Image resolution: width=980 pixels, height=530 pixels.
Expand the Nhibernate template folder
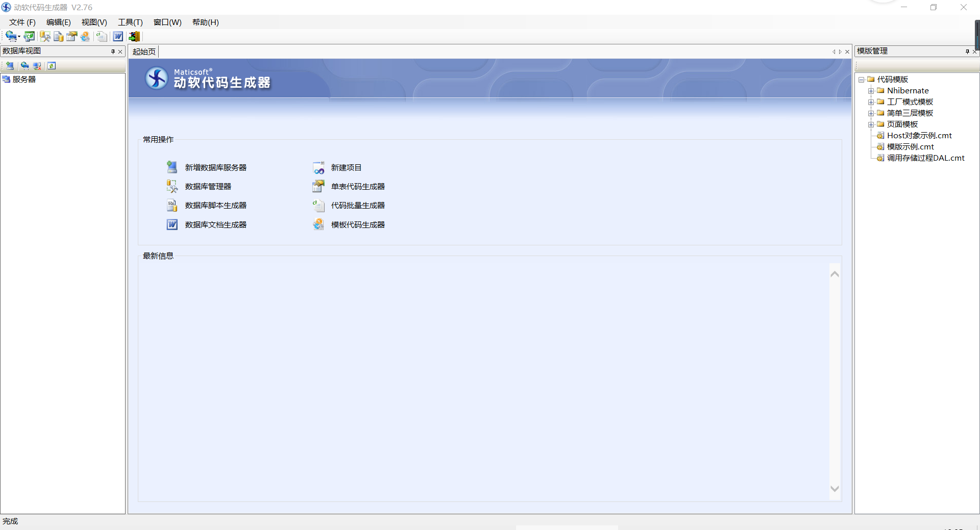[x=871, y=91]
